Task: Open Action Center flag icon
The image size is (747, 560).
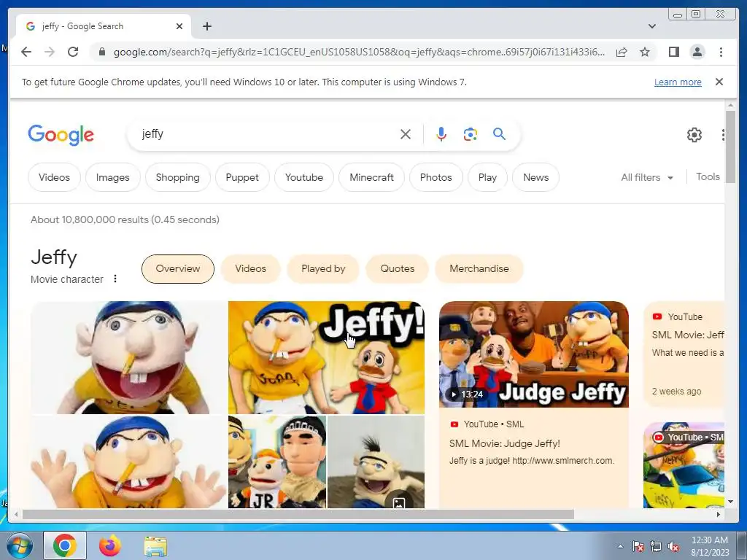Action: [x=638, y=546]
